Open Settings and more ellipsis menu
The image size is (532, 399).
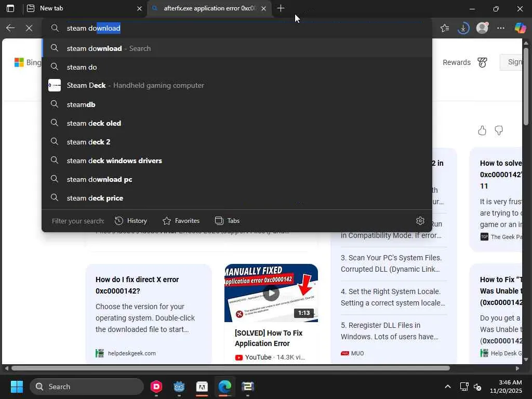coord(501,28)
